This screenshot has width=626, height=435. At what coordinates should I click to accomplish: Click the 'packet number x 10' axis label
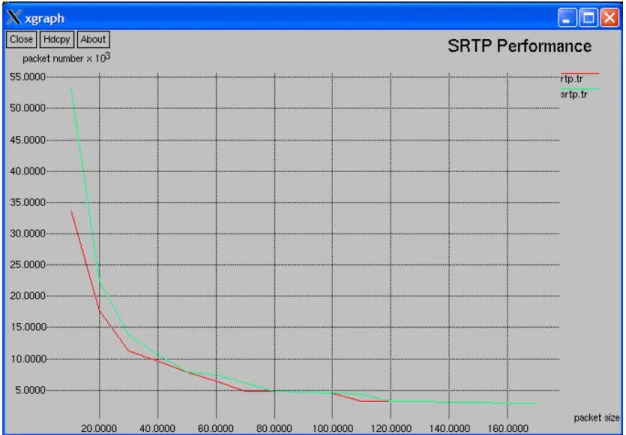66,58
